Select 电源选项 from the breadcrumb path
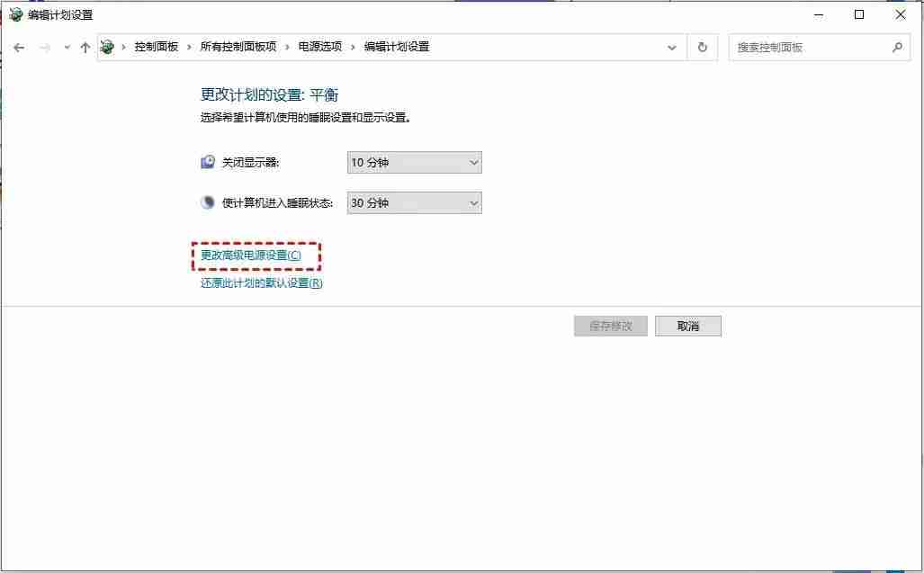 (x=320, y=47)
